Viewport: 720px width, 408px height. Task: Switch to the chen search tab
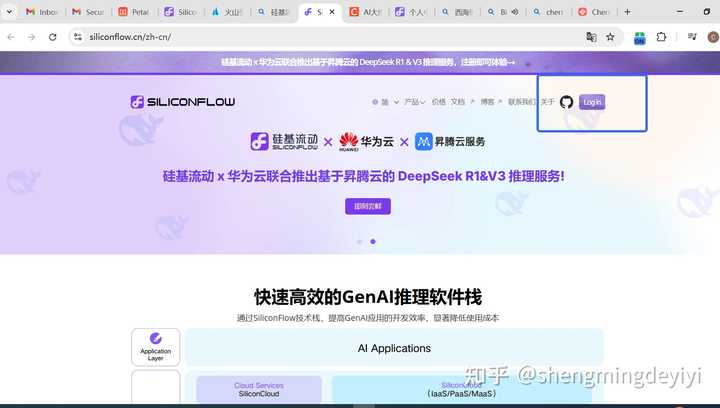549,12
